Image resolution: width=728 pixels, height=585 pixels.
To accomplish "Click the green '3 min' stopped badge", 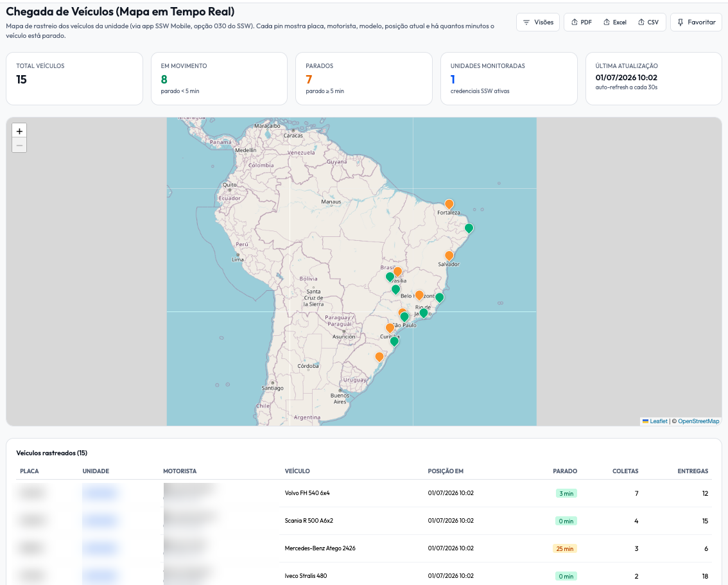I will coord(566,494).
